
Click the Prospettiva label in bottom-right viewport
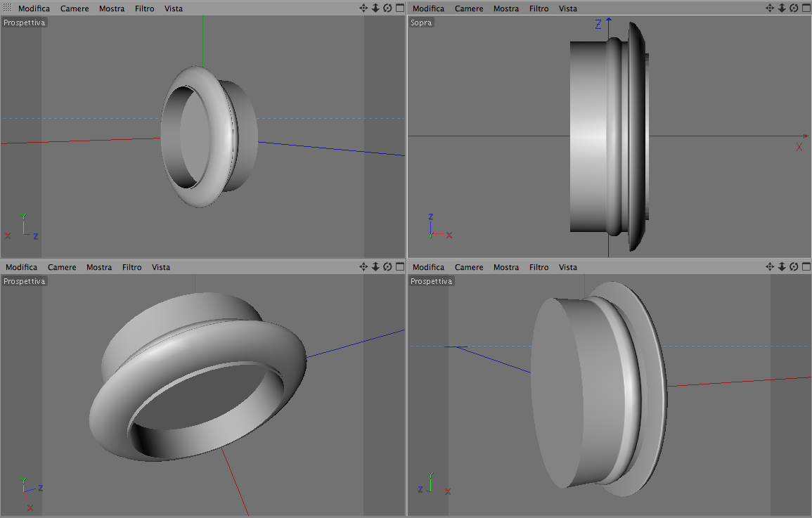tap(432, 282)
